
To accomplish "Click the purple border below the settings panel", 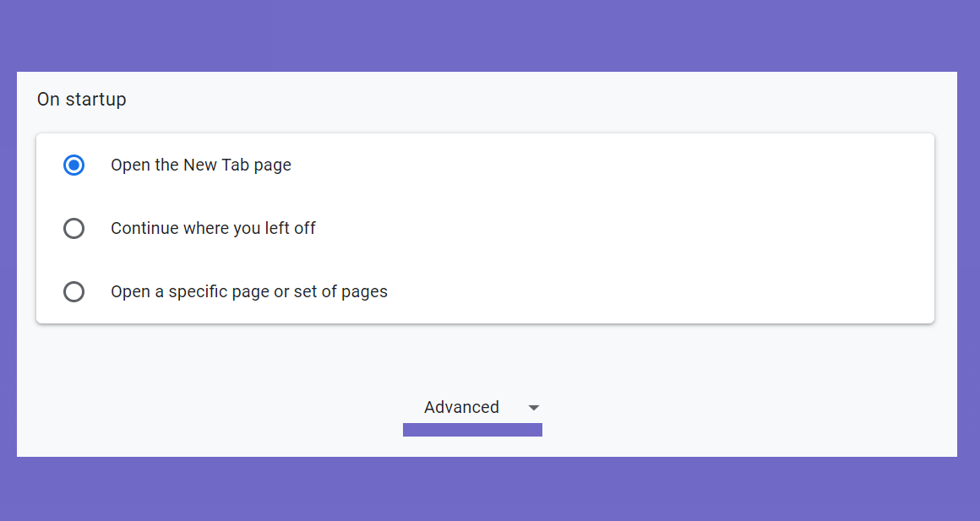I will point(490,489).
